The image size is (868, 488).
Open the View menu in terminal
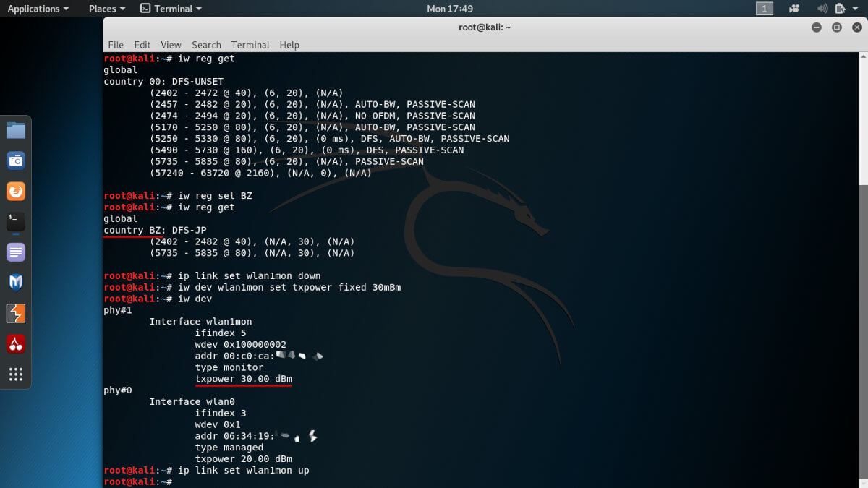tap(171, 45)
